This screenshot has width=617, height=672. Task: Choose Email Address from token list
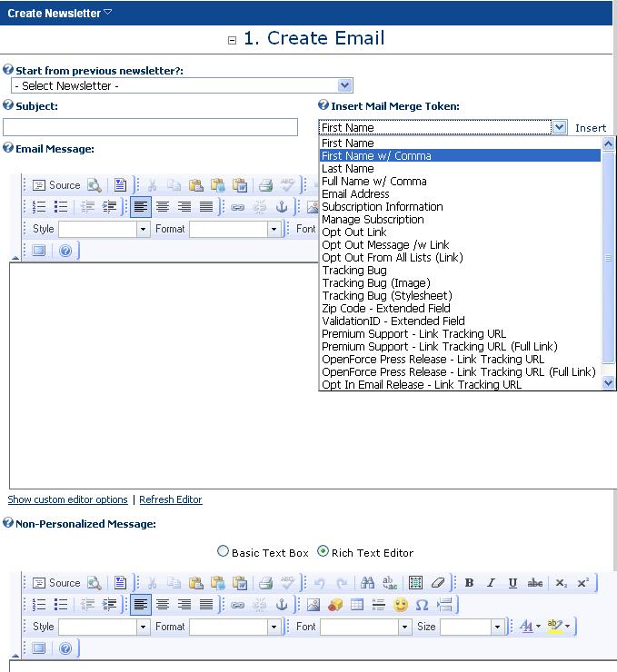(x=460, y=193)
